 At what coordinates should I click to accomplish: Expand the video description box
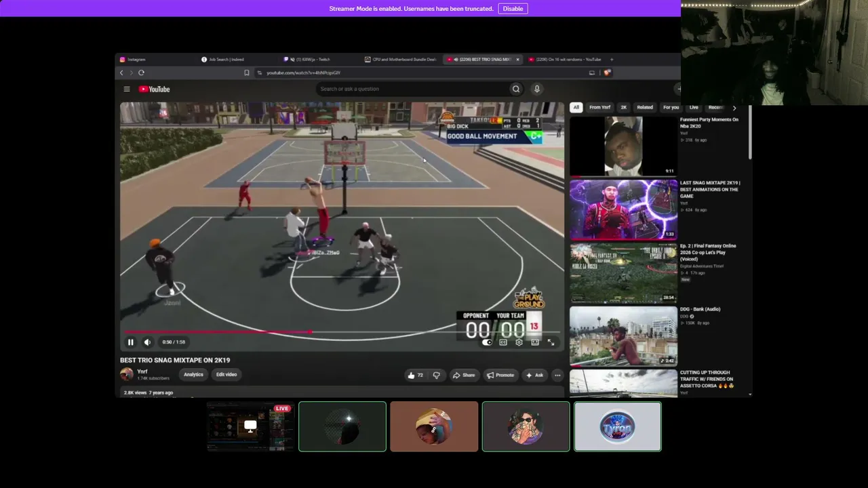(x=342, y=392)
